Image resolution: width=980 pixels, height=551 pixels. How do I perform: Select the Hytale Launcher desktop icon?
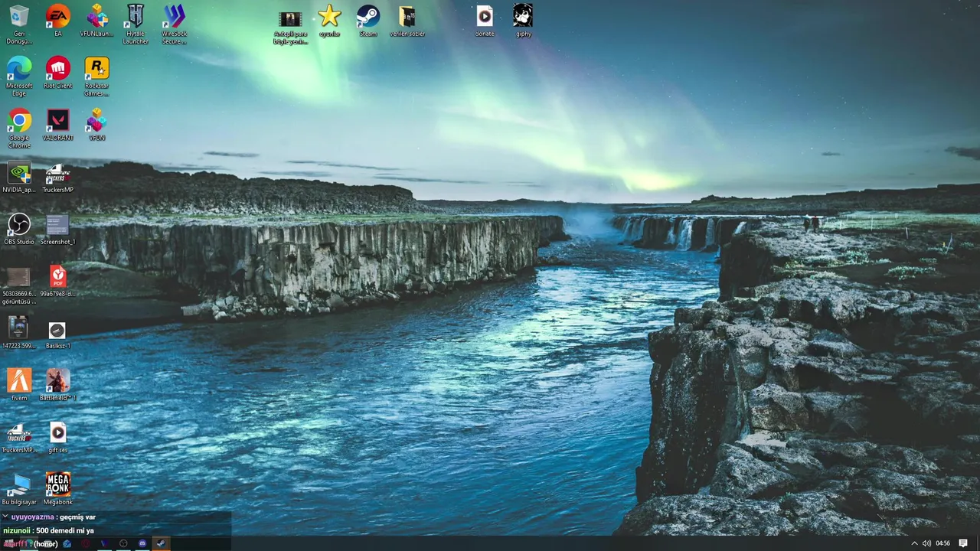pos(136,24)
